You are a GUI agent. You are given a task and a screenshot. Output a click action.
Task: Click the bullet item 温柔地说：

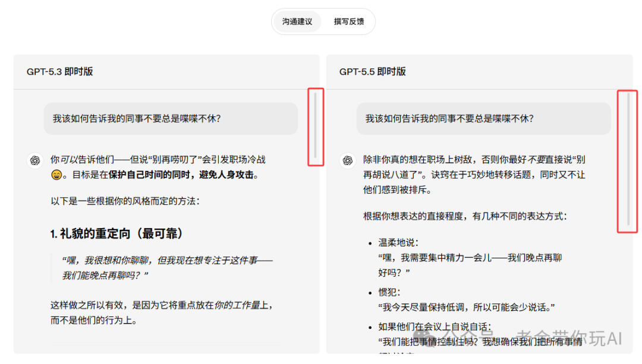(x=398, y=242)
